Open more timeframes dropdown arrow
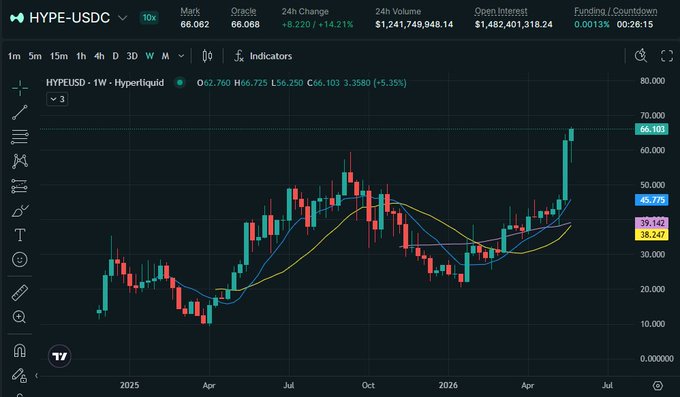Viewport: 680px width, 397px height. tap(181, 56)
